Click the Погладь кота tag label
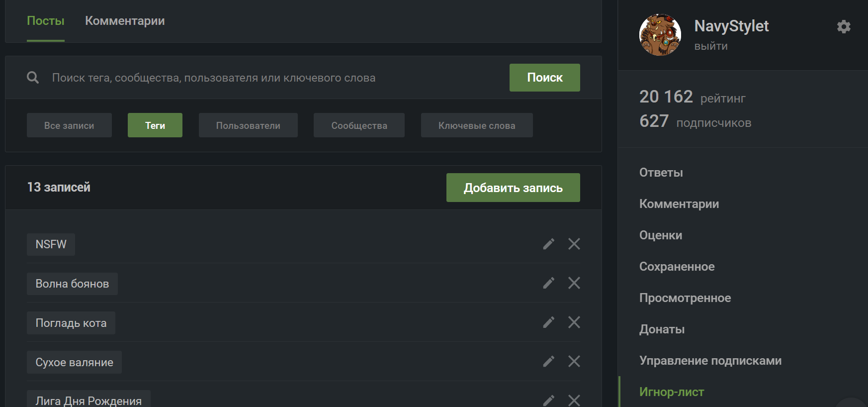This screenshot has width=868, height=407. click(x=71, y=323)
